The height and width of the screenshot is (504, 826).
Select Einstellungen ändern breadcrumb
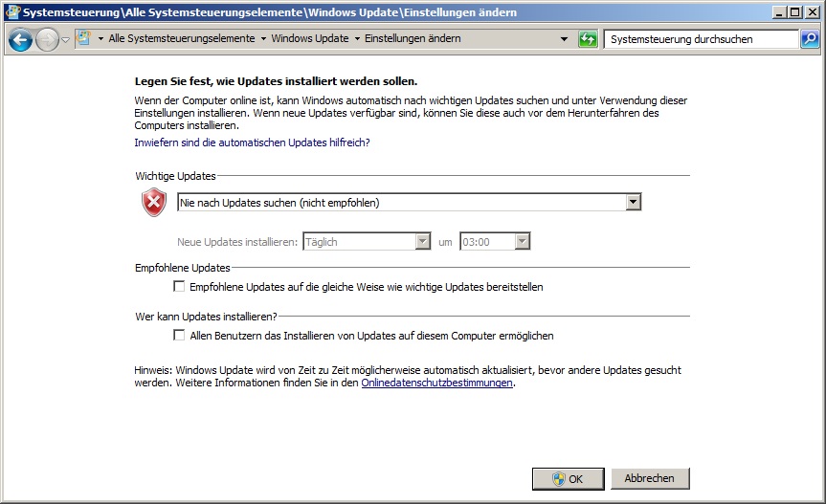click(x=413, y=38)
